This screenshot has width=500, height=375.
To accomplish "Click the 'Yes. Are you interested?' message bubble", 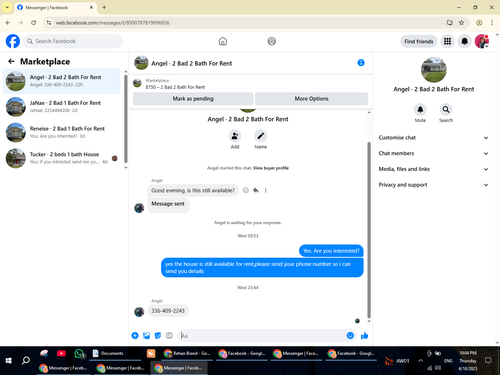I will (331, 251).
